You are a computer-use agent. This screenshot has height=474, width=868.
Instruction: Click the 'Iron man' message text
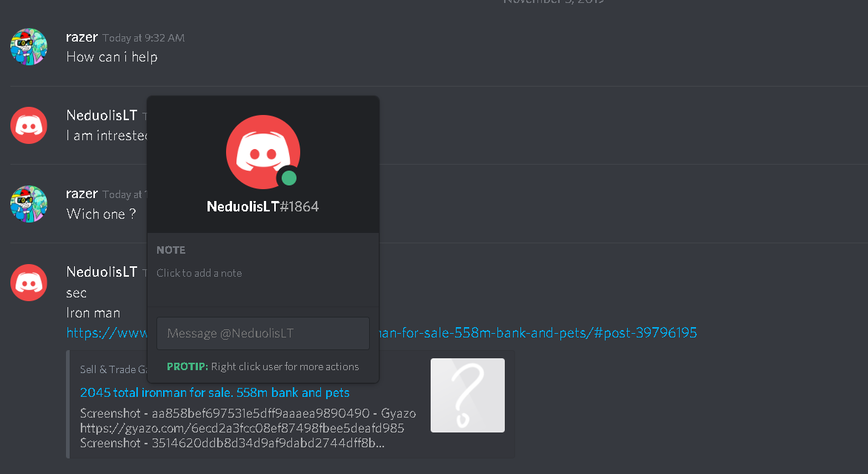(93, 313)
